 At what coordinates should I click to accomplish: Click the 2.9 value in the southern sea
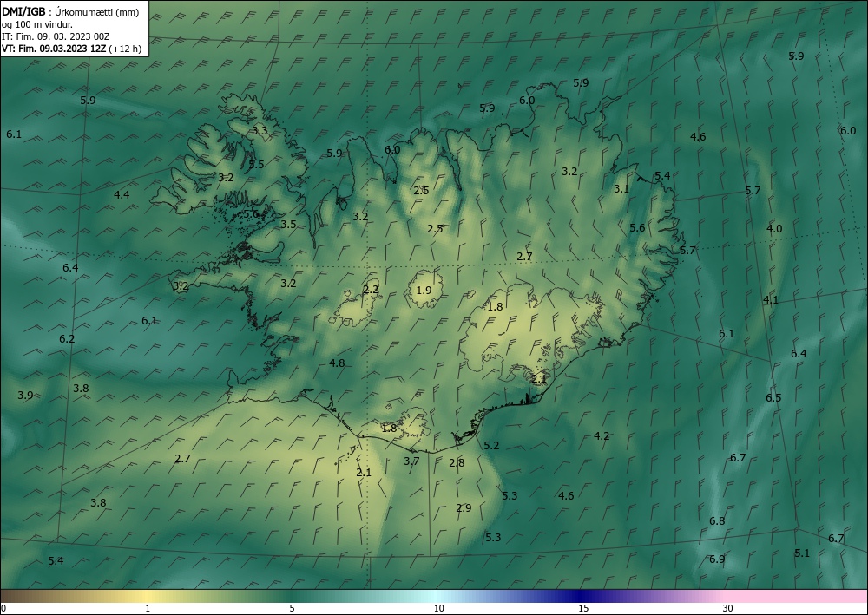(464, 508)
